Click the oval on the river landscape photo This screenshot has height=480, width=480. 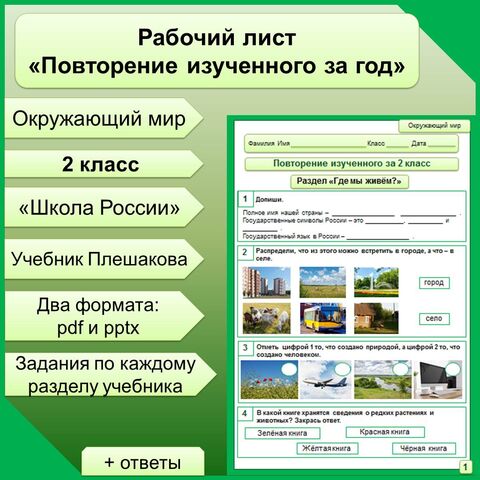pos(400,369)
